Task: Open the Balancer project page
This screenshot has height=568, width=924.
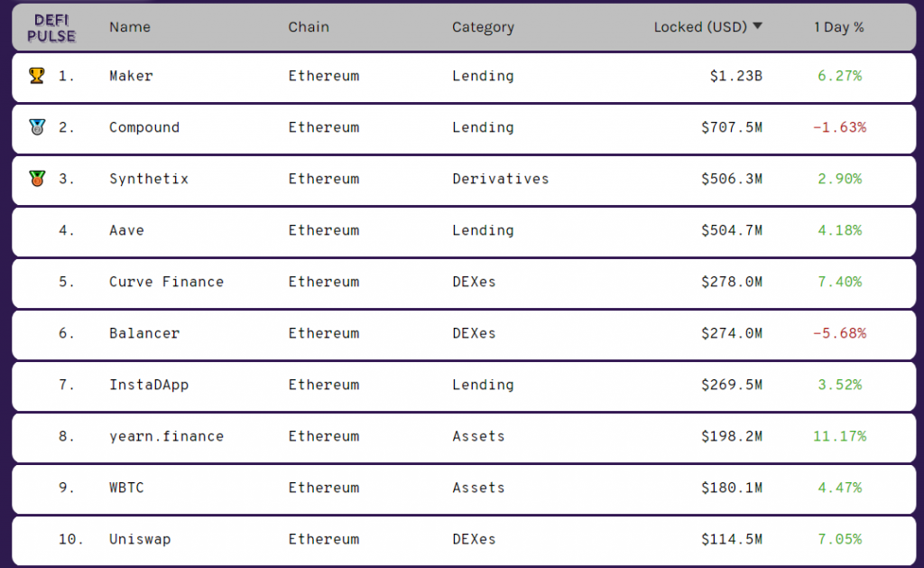Action: tap(144, 333)
